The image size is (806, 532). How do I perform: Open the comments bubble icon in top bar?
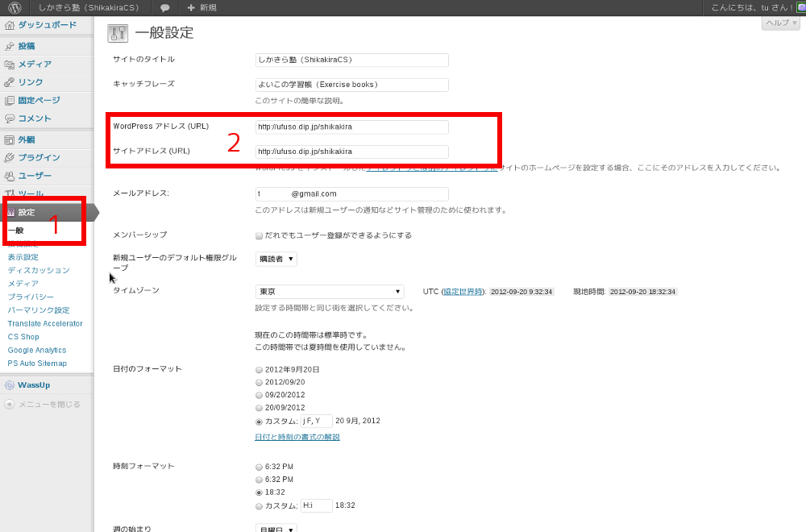point(164,8)
